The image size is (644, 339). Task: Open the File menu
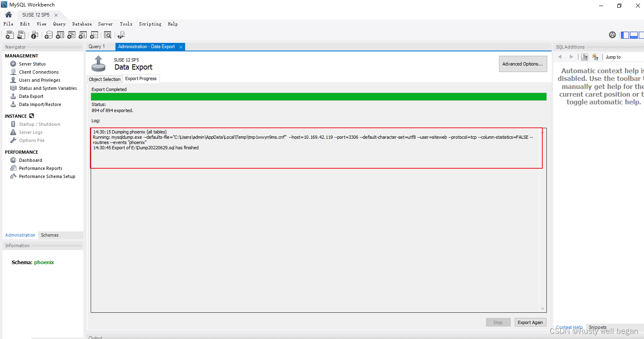coord(9,24)
